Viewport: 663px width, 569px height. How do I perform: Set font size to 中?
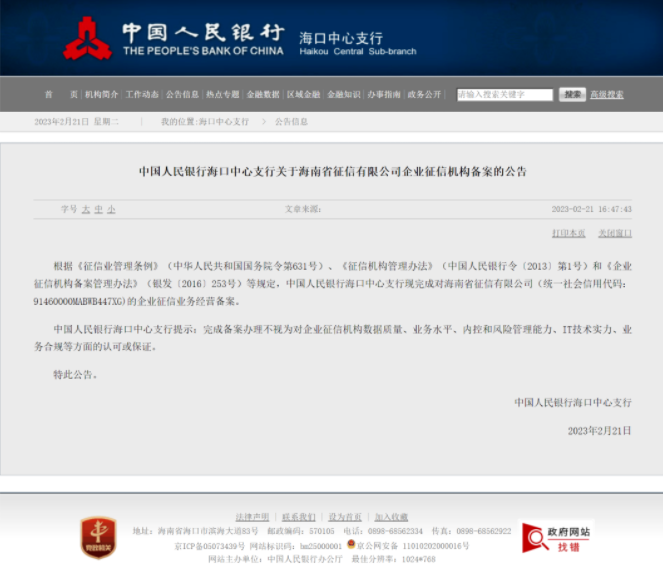click(x=99, y=209)
